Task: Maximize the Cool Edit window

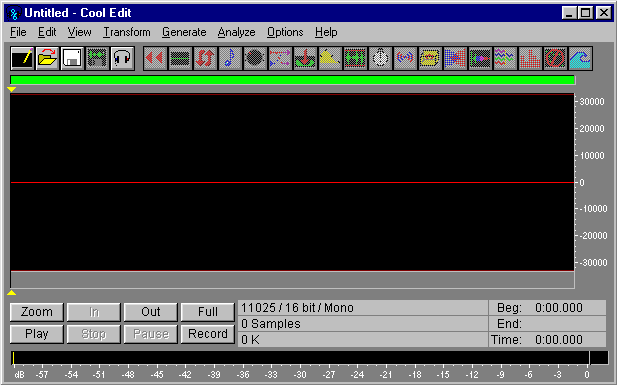Action: tap(586, 13)
